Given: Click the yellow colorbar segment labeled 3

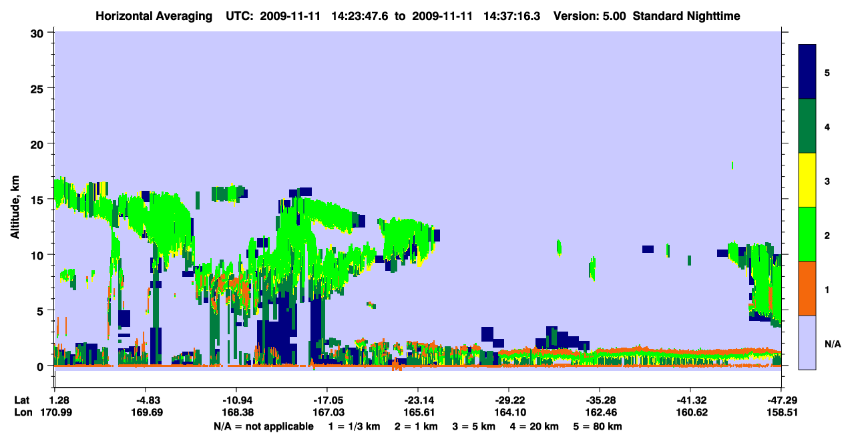Looking at the screenshot, I should click(x=808, y=180).
